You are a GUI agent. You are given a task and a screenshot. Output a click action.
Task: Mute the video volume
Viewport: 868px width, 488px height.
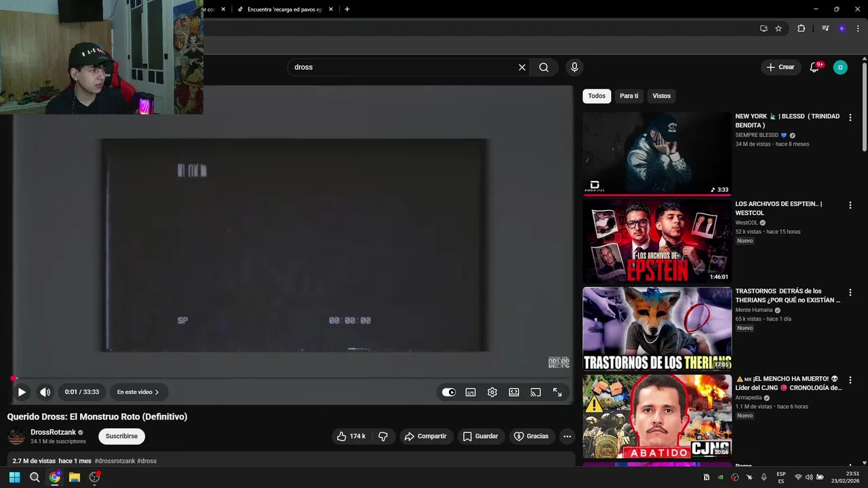45,392
